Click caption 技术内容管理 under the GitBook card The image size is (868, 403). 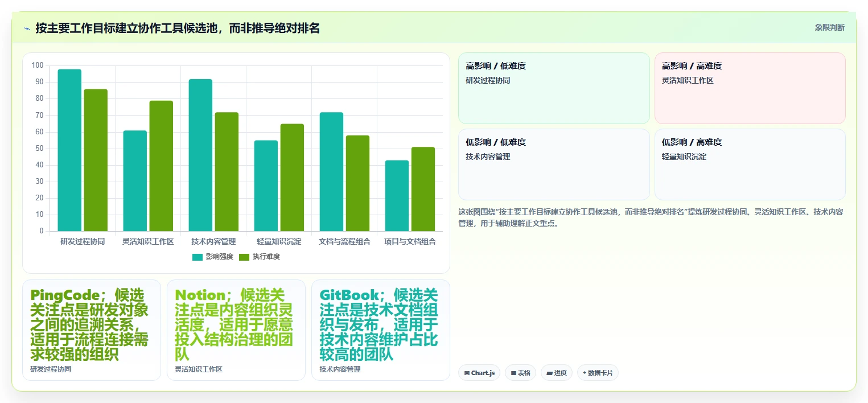coord(340,369)
